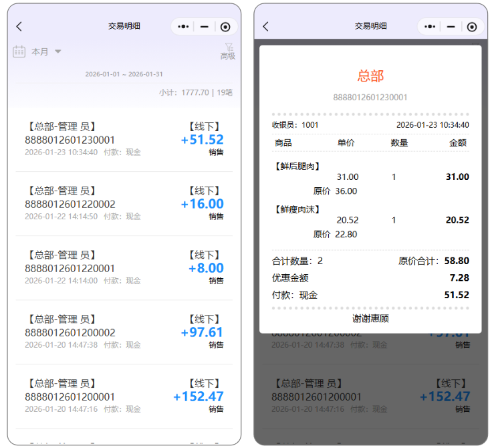
Task: Close the mini program via left screen's circle icon
Action: 225,27
